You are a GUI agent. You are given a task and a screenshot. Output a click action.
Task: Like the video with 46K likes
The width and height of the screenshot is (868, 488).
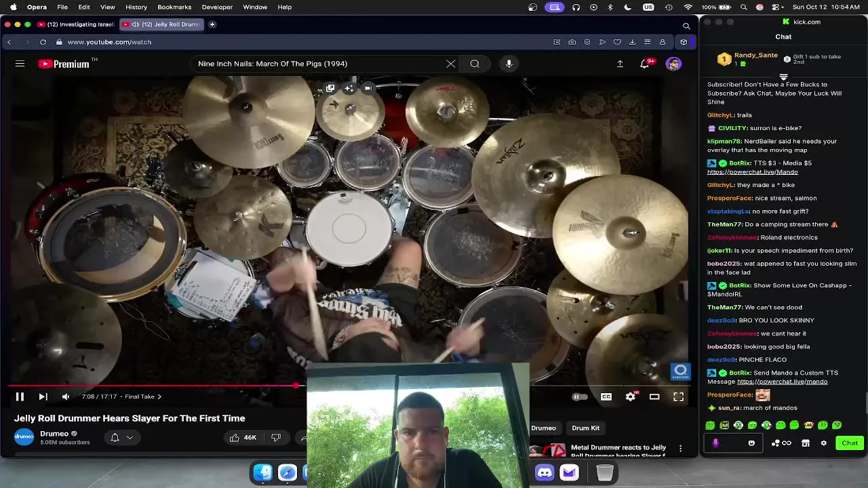pyautogui.click(x=242, y=438)
